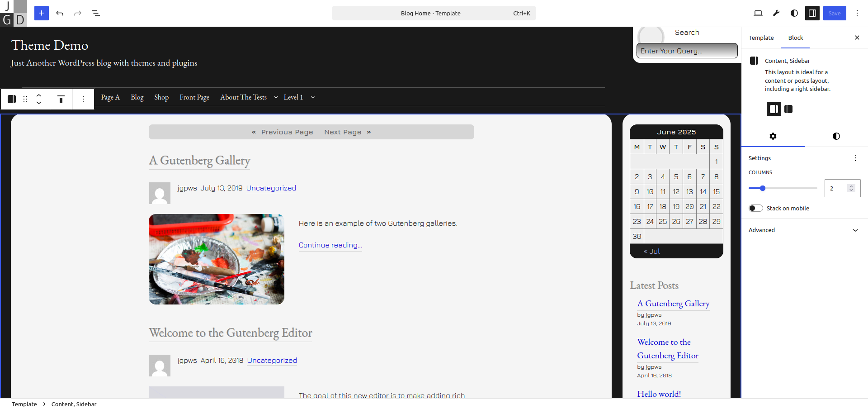Screen dimensions: 868x409
Task: Click the block inserter plus button
Action: [x=41, y=13]
